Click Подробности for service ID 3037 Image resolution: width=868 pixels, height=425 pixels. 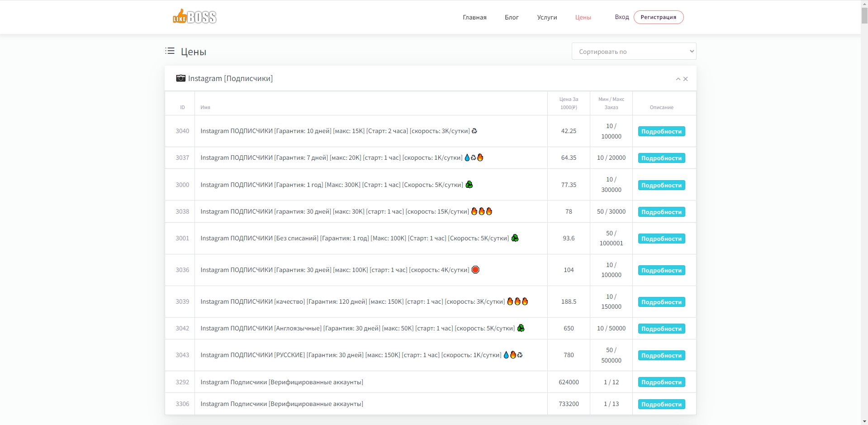tap(661, 158)
